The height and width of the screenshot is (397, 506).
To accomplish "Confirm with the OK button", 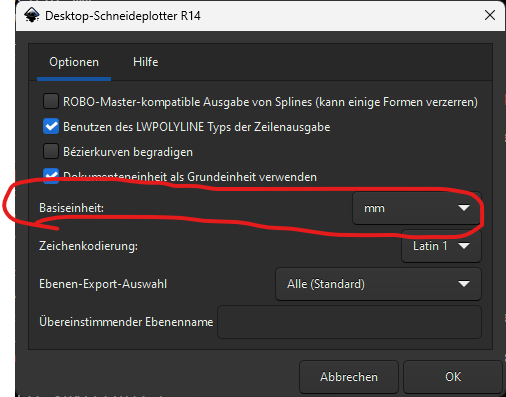I will (453, 377).
